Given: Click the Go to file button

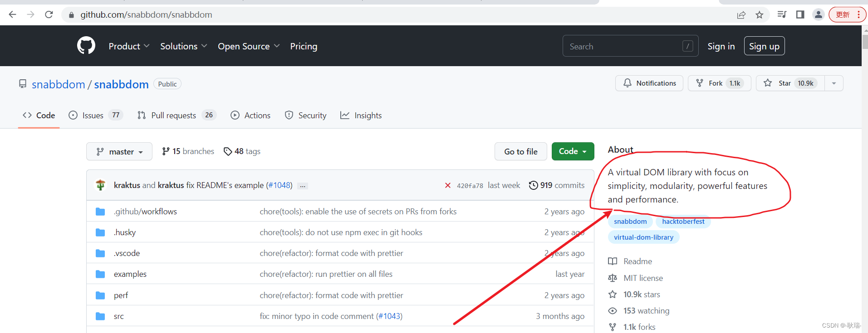Looking at the screenshot, I should [520, 152].
